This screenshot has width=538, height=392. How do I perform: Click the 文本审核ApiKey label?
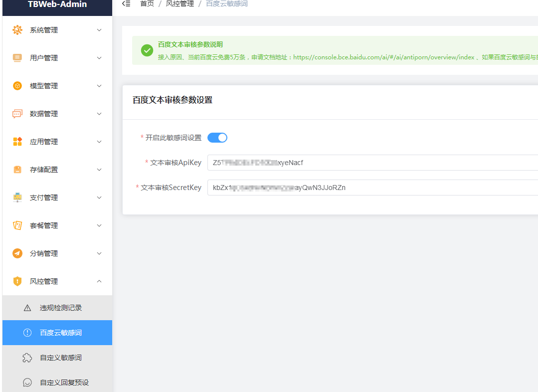176,163
